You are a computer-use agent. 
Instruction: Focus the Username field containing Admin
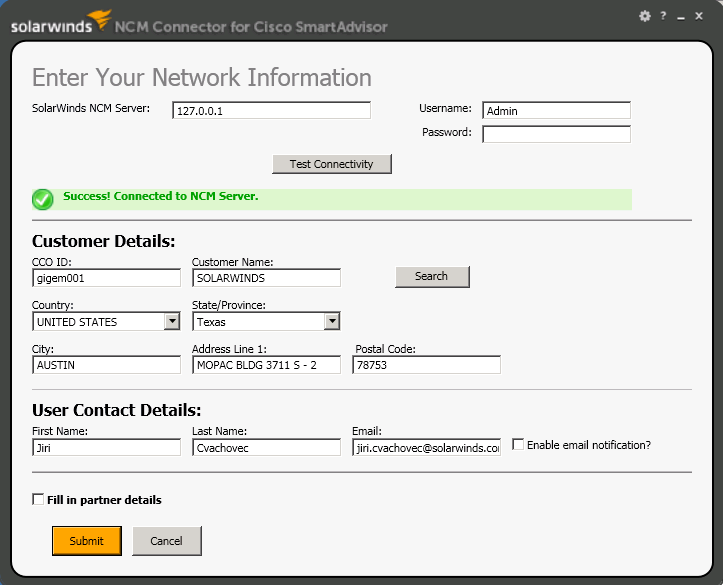click(x=557, y=111)
